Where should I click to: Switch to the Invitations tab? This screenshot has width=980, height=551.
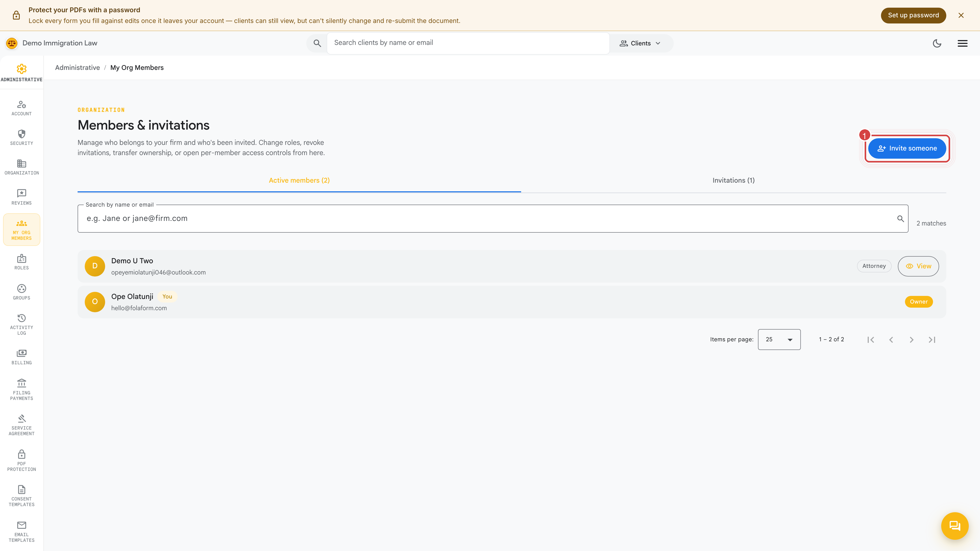733,180
